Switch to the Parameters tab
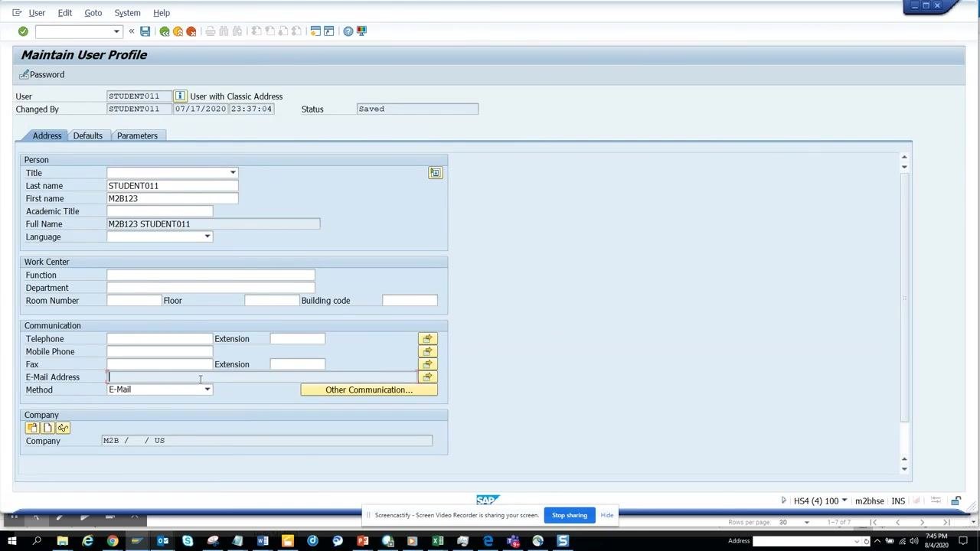980x551 pixels. pos(137,135)
